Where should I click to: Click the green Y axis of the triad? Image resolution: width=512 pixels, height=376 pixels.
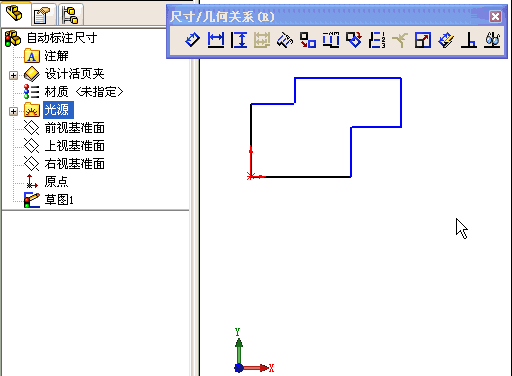239,351
